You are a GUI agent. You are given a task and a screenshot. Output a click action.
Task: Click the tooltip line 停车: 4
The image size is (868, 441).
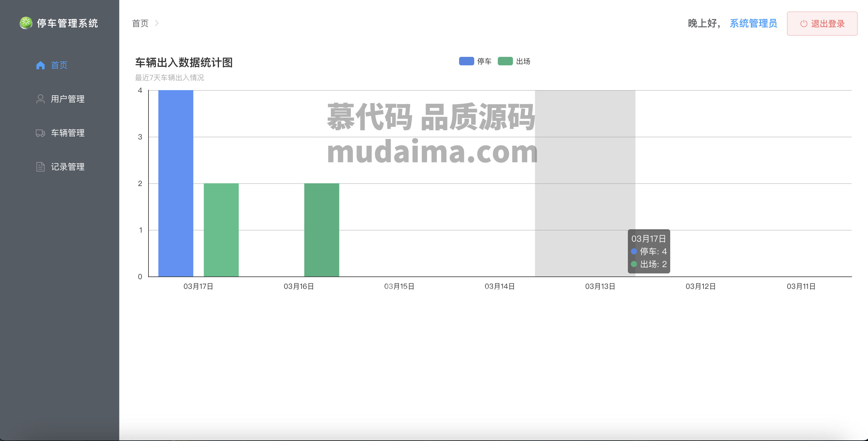tap(649, 252)
